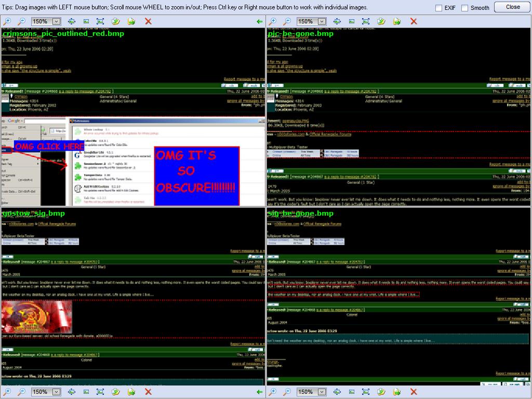The image size is (532, 399).
Task: Click move-to-folder icon in bottom-left toolbar
Action: pos(131,392)
